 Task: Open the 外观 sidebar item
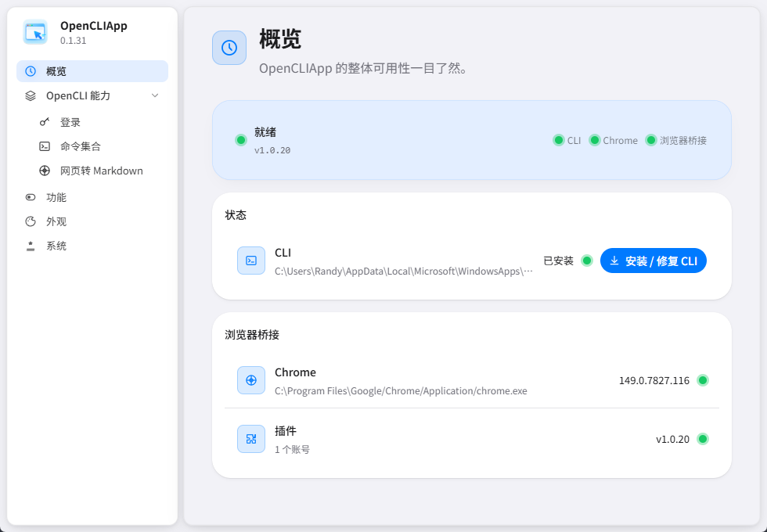92,221
